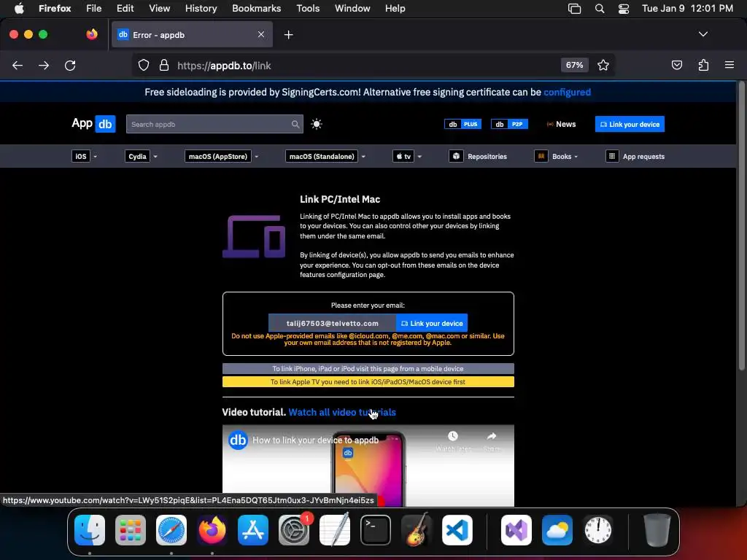The height and width of the screenshot is (560, 747).
Task: Select the Error - appdb tab
Action: point(192,34)
